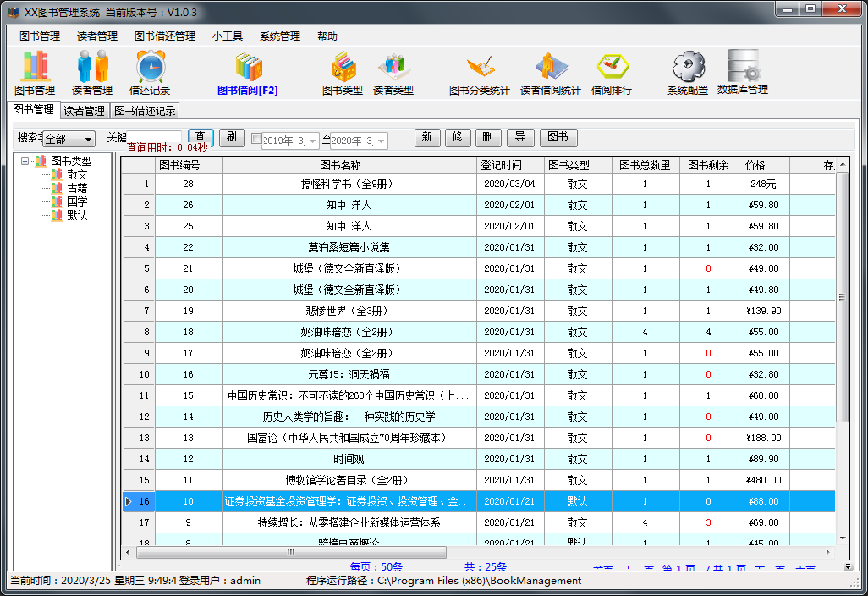This screenshot has height=596, width=868.
Task: Click the 图书 button in the search bar
Action: coord(558,137)
